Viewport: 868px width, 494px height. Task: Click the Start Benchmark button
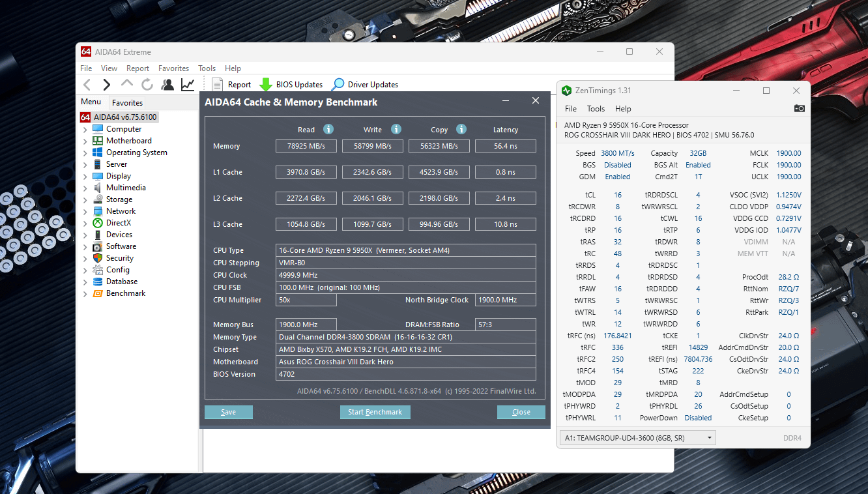point(375,412)
